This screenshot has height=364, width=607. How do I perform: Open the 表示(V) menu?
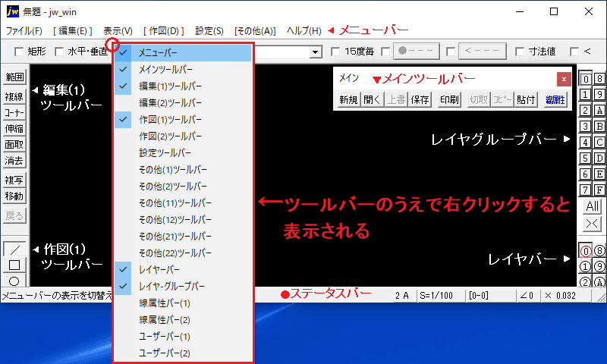(x=118, y=30)
